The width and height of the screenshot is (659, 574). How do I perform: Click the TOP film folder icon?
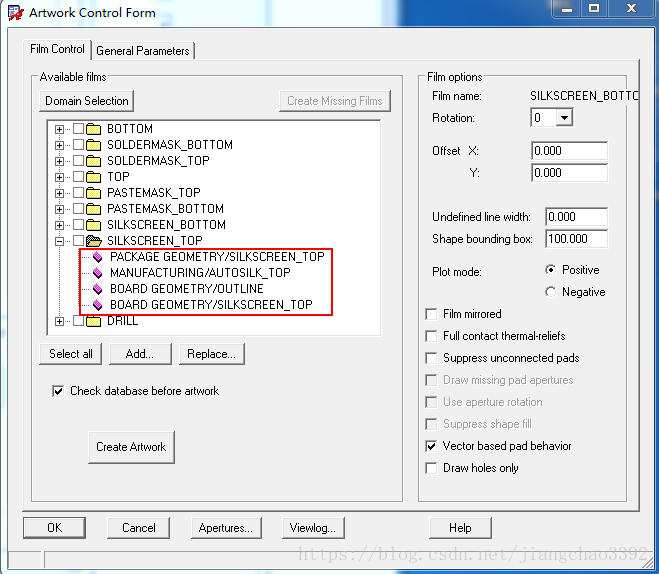[x=93, y=177]
